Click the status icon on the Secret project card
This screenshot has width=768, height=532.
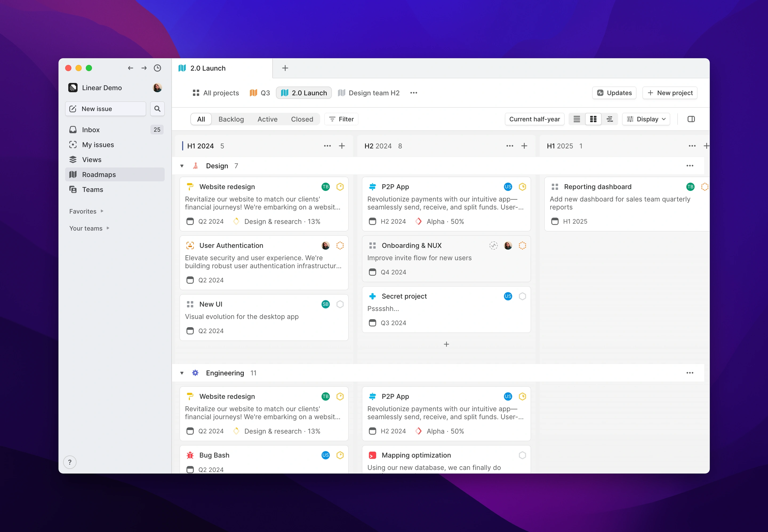point(522,296)
